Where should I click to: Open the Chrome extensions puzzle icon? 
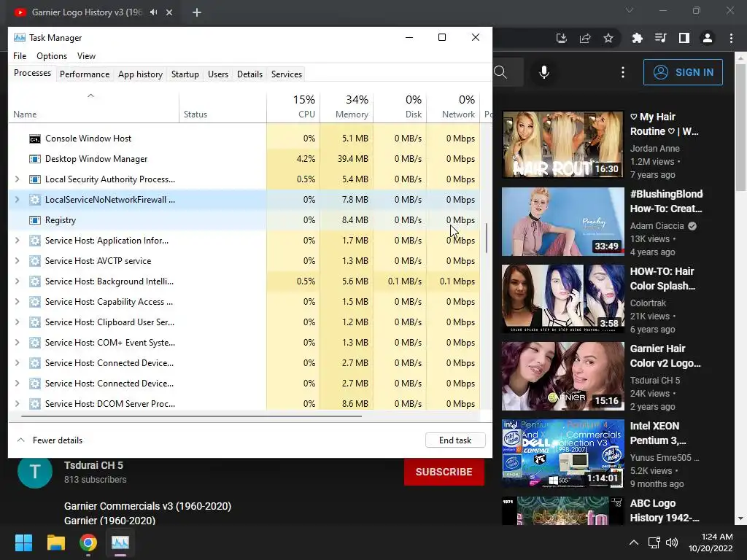637,38
